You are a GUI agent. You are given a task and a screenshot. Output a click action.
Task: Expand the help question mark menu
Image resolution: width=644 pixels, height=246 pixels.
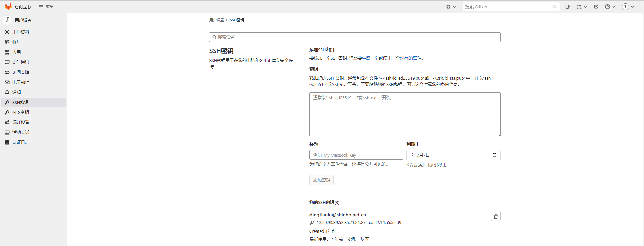coord(610,7)
